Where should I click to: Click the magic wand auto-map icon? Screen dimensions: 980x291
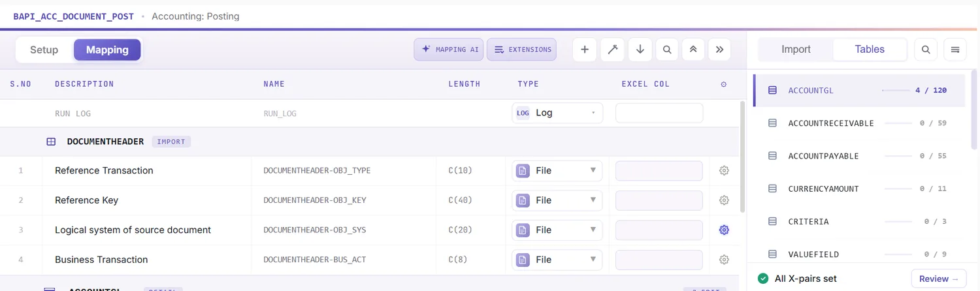613,50
